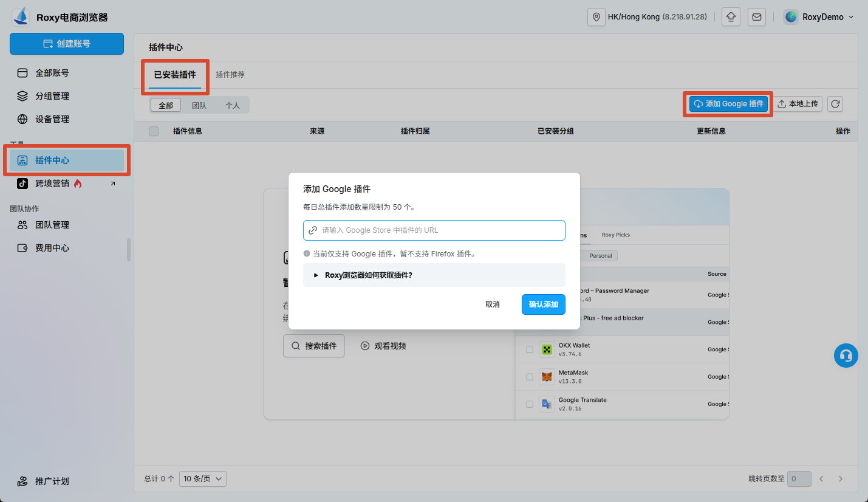Screen dimensions: 868x502
Task: Open the 10 条/页 page size dropdown
Action: (x=203, y=479)
